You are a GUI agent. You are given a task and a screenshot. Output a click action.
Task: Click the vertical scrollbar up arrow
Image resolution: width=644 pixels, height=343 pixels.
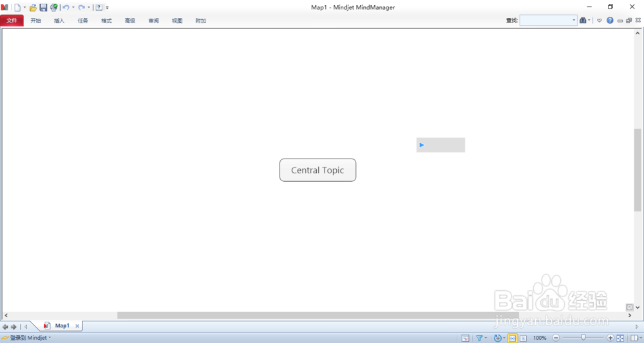point(638,33)
